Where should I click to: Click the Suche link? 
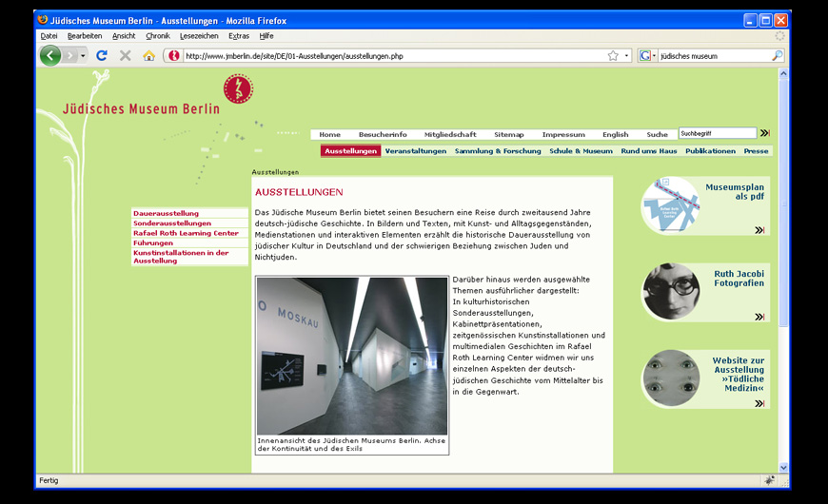658,135
